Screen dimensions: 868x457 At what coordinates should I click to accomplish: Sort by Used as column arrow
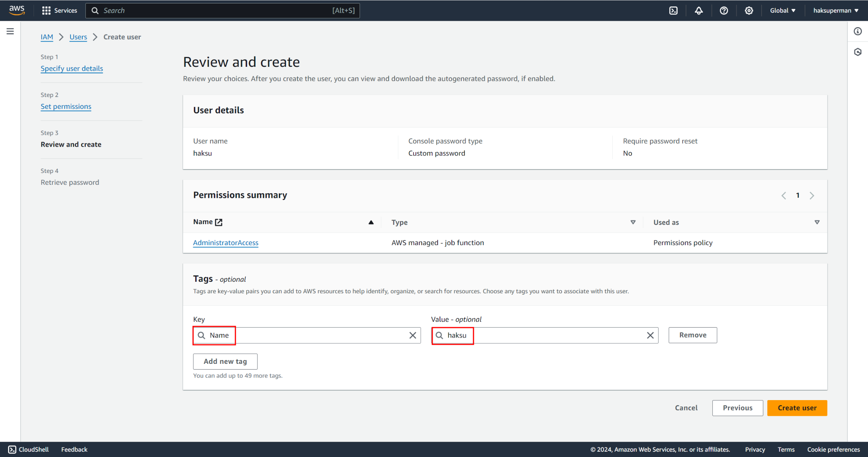click(x=817, y=222)
